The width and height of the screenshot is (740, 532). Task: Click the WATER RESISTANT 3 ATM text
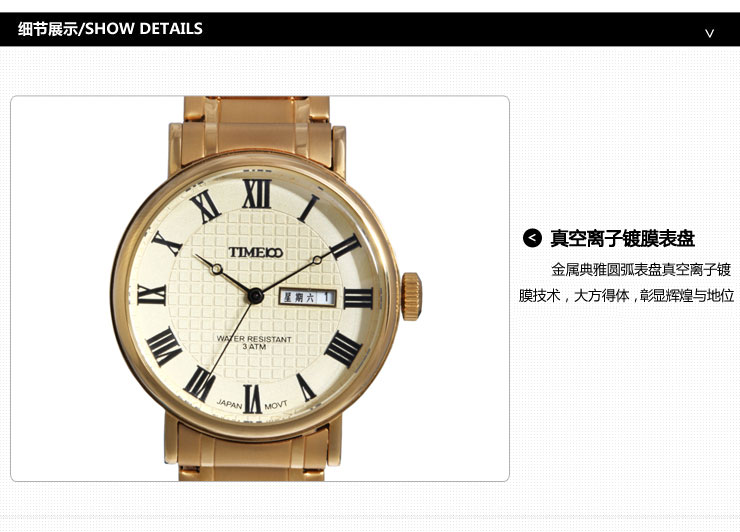coord(254,343)
